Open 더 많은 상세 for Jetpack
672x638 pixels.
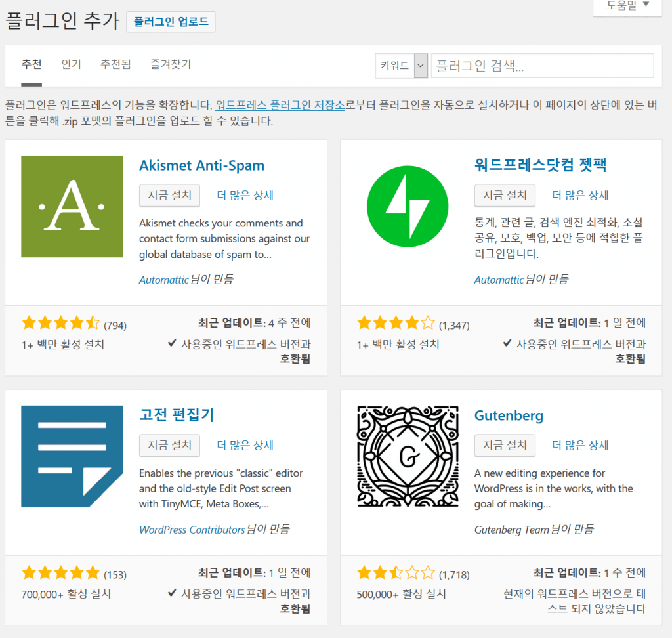point(580,195)
